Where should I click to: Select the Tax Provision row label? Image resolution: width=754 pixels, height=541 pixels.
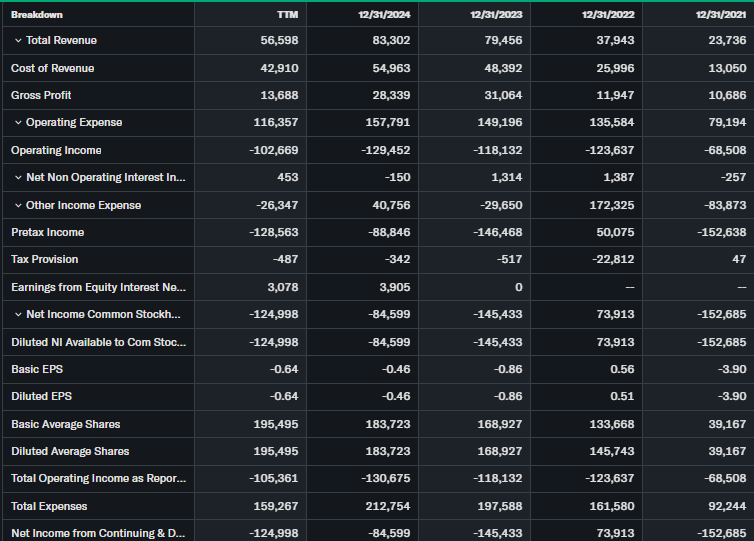click(44, 259)
